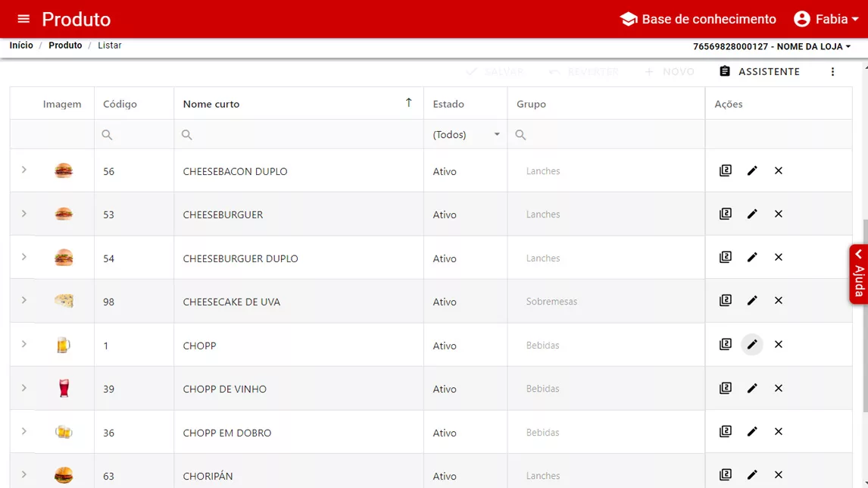Image resolution: width=868 pixels, height=488 pixels.
Task: Edit the CHOPP product code 1
Action: tap(752, 344)
